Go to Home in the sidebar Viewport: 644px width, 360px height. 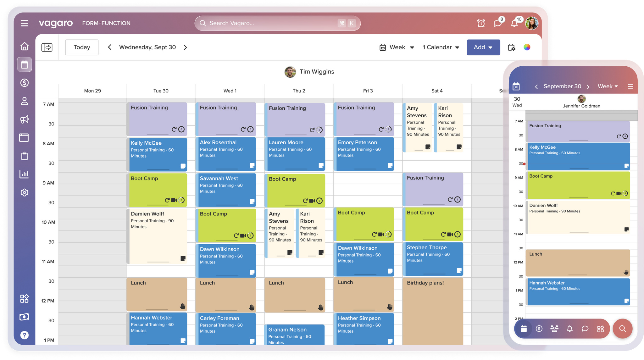click(24, 47)
